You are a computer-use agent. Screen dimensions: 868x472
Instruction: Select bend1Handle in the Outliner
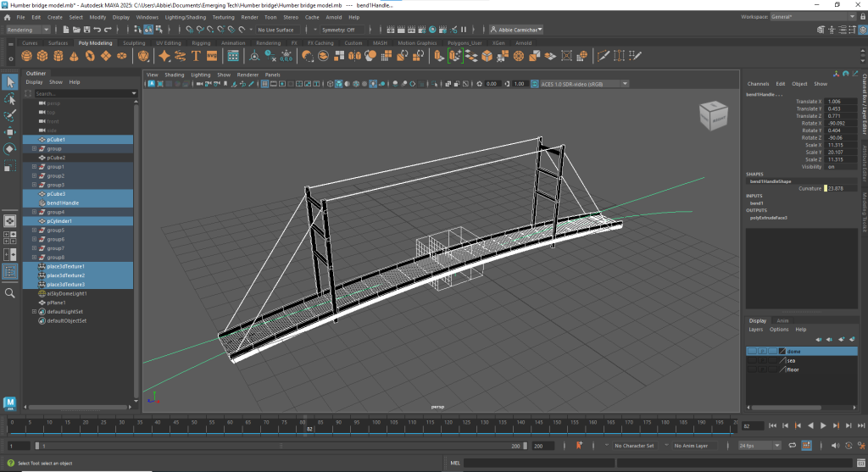[64, 203]
